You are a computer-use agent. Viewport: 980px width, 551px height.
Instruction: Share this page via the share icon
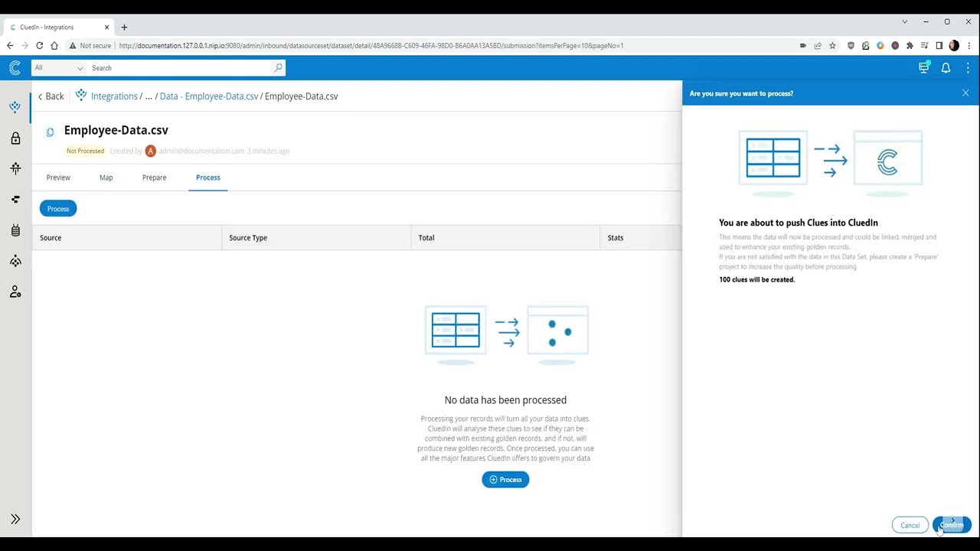[x=818, y=46]
